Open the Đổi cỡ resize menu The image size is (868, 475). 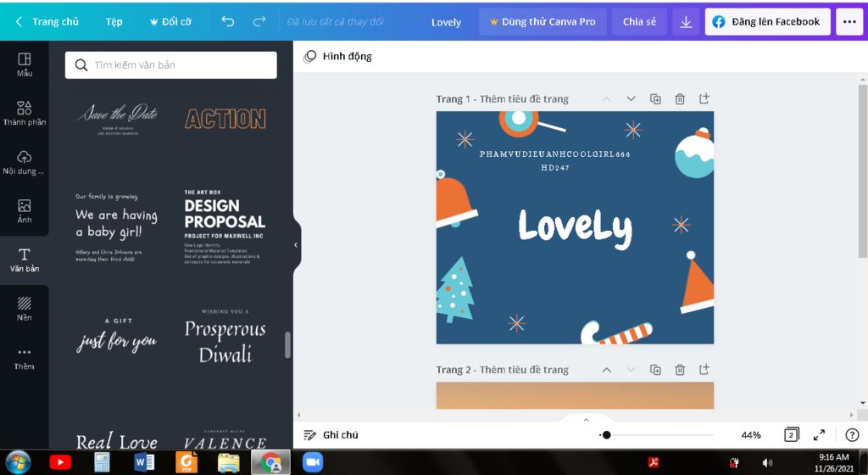click(170, 21)
